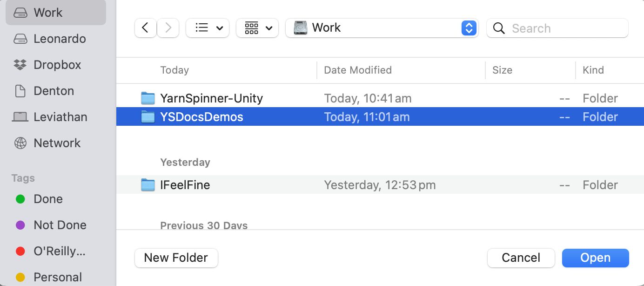This screenshot has height=286, width=644.
Task: Choose Leviathan computer in sidebar
Action: (60, 117)
